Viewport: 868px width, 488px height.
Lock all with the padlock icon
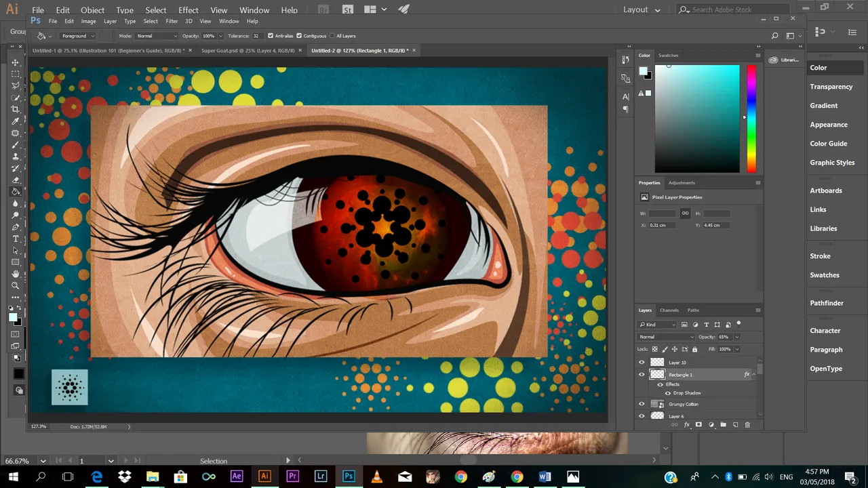click(694, 349)
